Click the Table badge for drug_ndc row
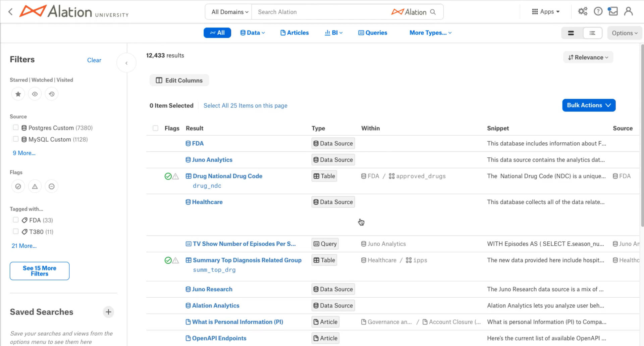644x346 pixels. pos(324,176)
